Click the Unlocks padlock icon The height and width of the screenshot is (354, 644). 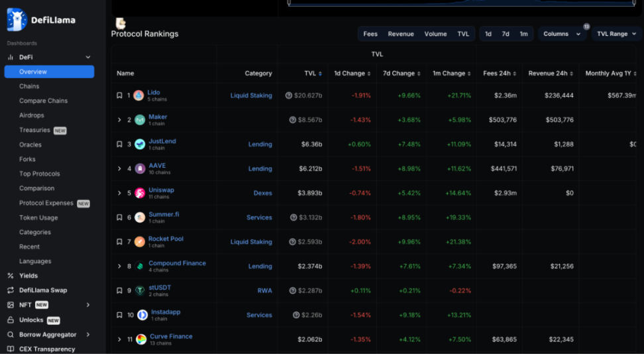(x=11, y=320)
